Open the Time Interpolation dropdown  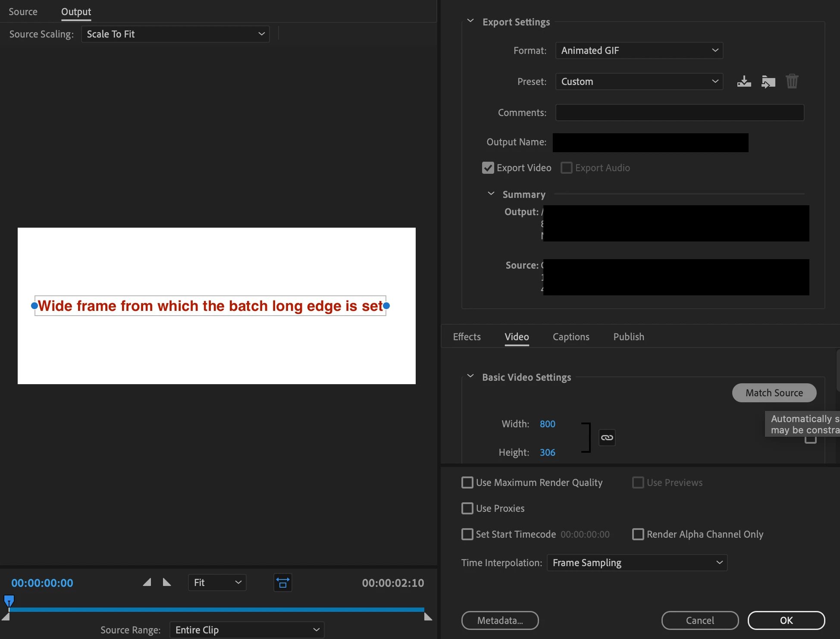pyautogui.click(x=637, y=563)
